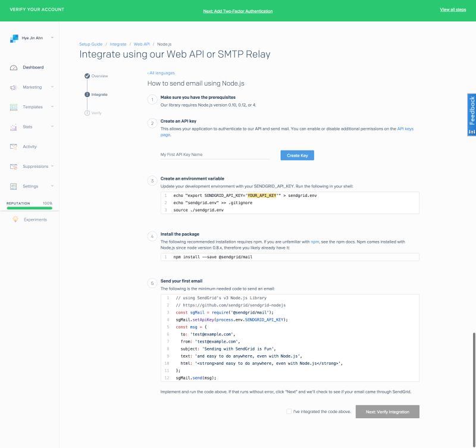
Task: Click the completed Overview step circle
Action: pyautogui.click(x=87, y=76)
